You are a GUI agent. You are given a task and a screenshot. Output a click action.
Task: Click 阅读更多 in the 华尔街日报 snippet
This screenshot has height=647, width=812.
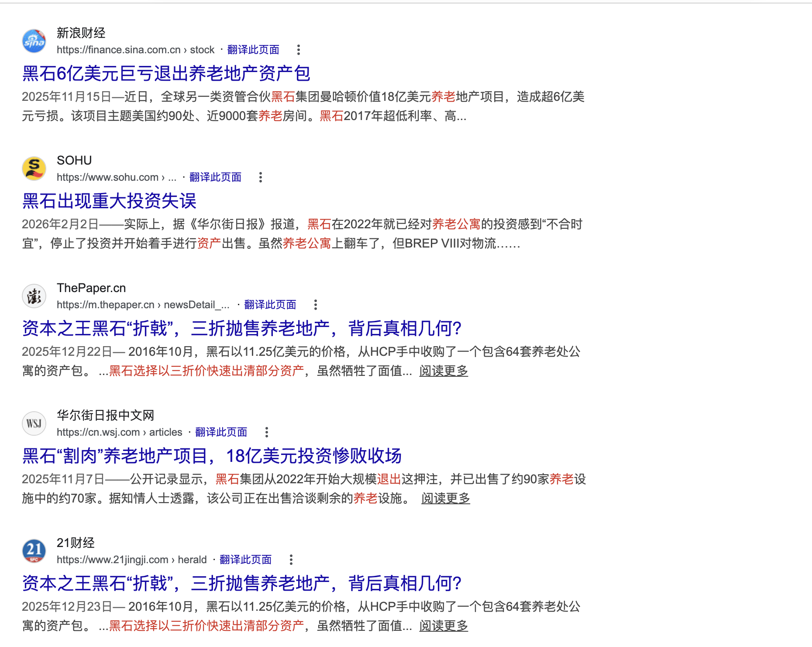pyautogui.click(x=446, y=498)
